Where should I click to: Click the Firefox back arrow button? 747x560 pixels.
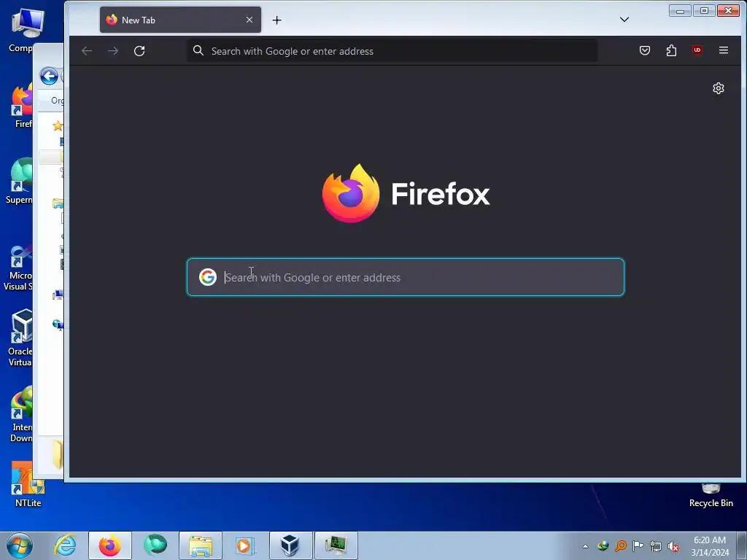coord(87,51)
